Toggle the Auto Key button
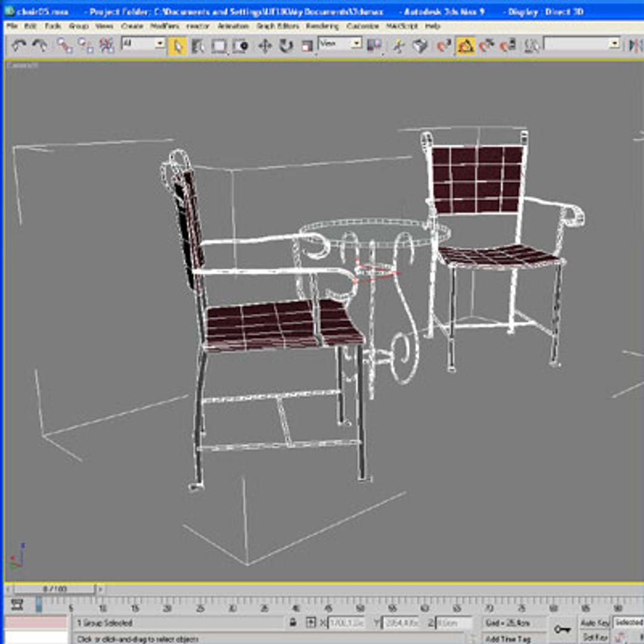 click(x=595, y=623)
